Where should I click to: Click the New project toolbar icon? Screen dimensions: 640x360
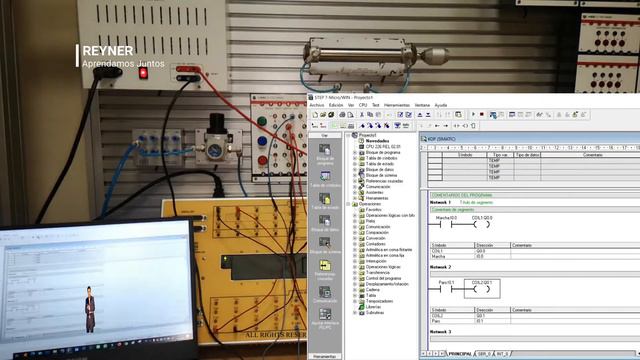(x=316, y=115)
